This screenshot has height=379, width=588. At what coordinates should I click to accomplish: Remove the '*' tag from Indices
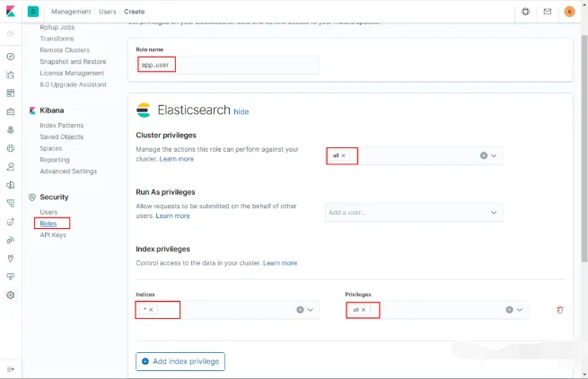pos(152,310)
